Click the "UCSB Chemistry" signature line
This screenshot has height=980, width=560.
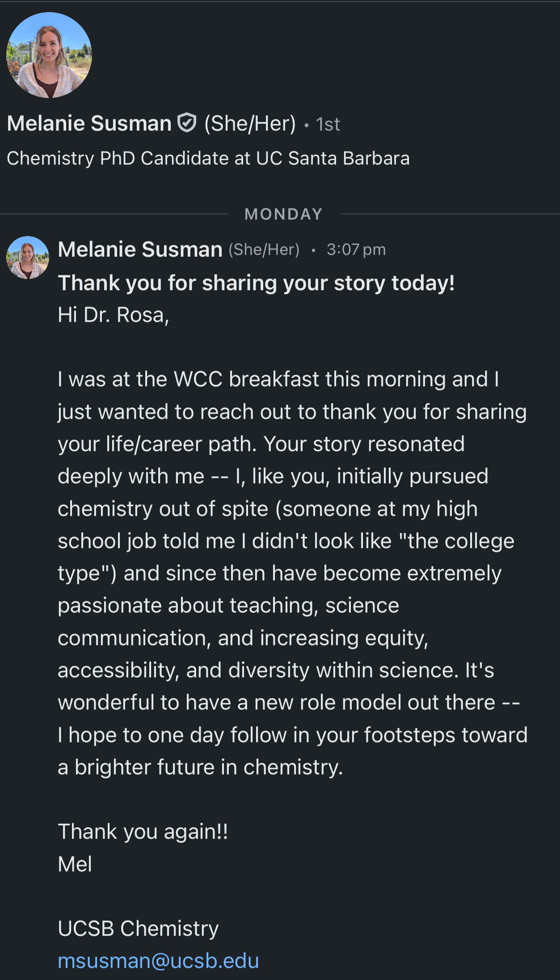(x=138, y=928)
